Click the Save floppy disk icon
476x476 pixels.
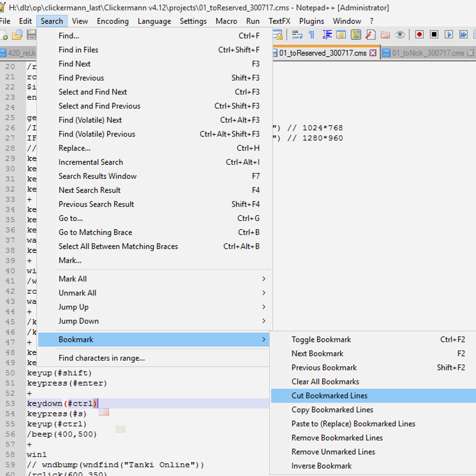click(31, 35)
